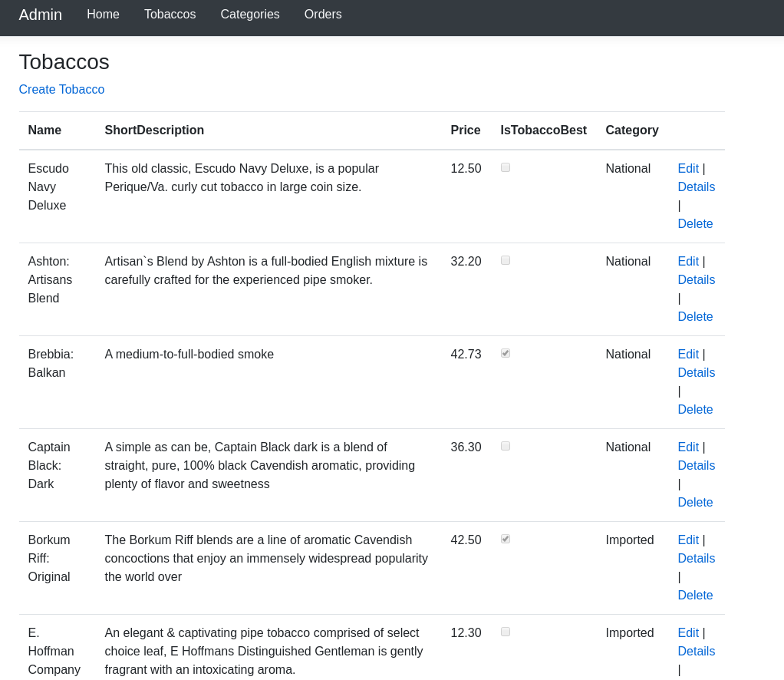Viewport: 784px width, 680px height.
Task: Delete the Ashton Artisans Blend entry
Action: pos(695,316)
